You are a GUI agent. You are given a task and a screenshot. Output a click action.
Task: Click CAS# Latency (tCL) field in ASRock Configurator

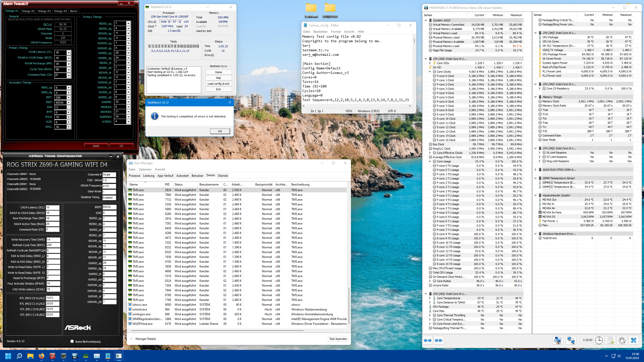(53, 208)
